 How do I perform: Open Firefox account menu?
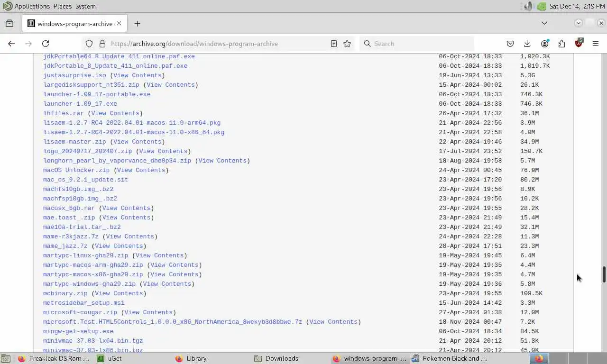click(544, 44)
